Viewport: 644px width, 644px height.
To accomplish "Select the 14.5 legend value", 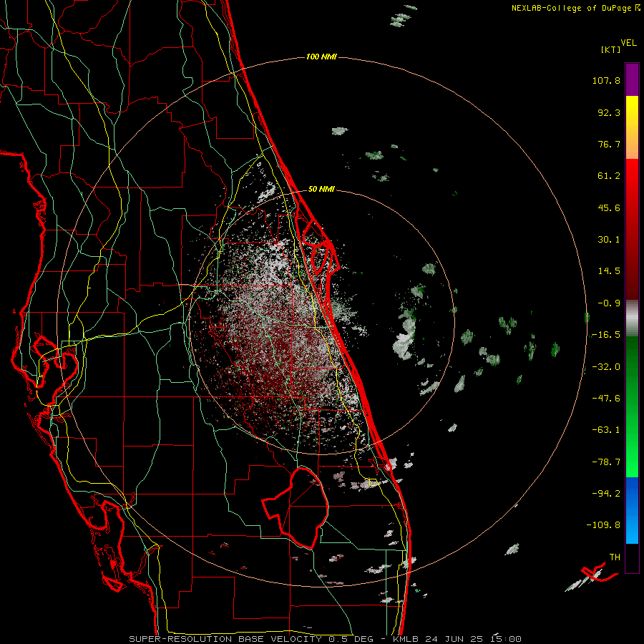I will click(x=609, y=271).
